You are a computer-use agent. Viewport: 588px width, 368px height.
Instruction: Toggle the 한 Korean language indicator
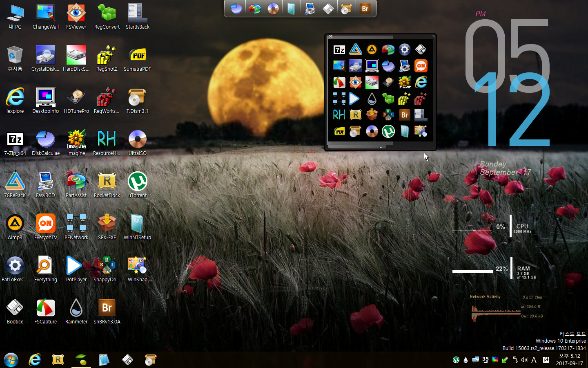point(546,360)
